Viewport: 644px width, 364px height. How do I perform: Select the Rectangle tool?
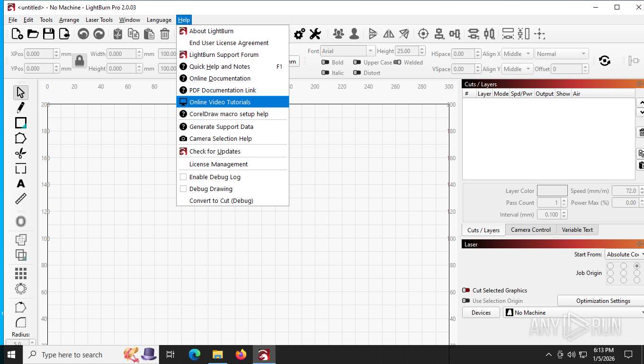coord(20,123)
